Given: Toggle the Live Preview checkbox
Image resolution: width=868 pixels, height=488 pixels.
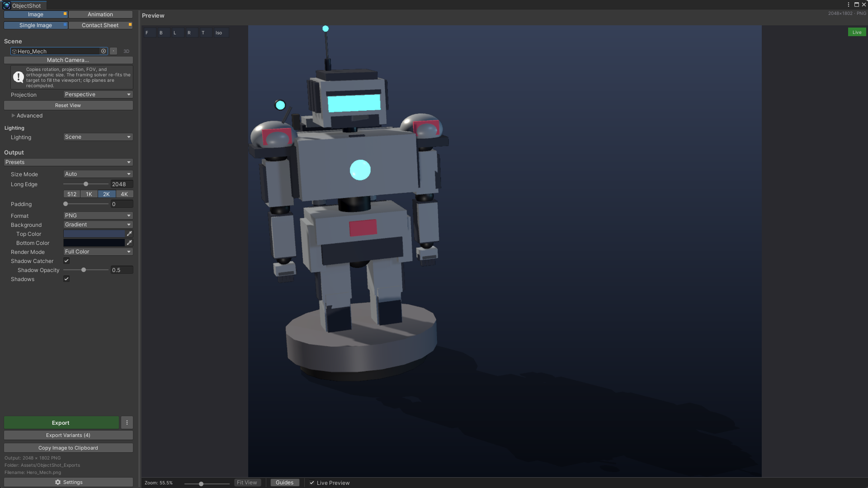Looking at the screenshot, I should click(x=312, y=483).
